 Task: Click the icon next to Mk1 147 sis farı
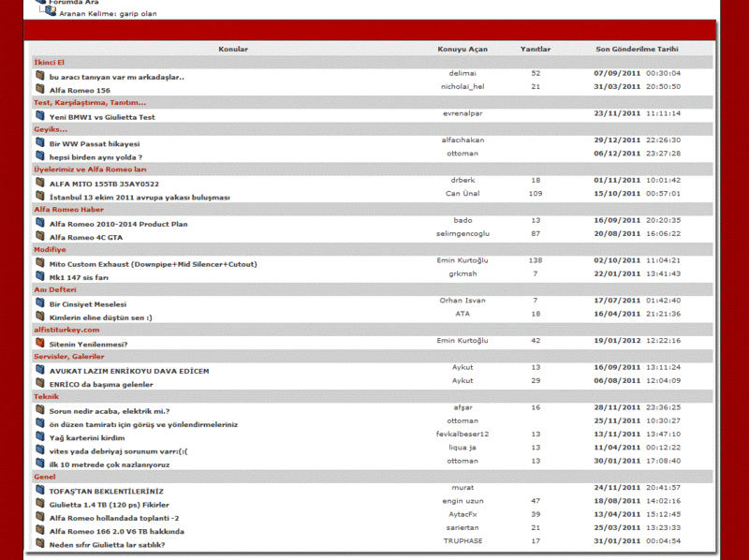point(40,276)
